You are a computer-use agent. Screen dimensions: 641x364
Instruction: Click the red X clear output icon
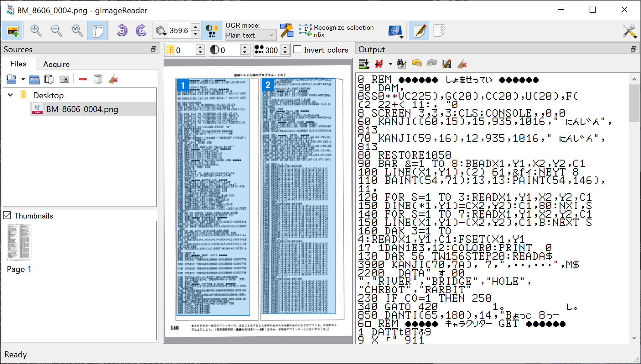click(379, 64)
